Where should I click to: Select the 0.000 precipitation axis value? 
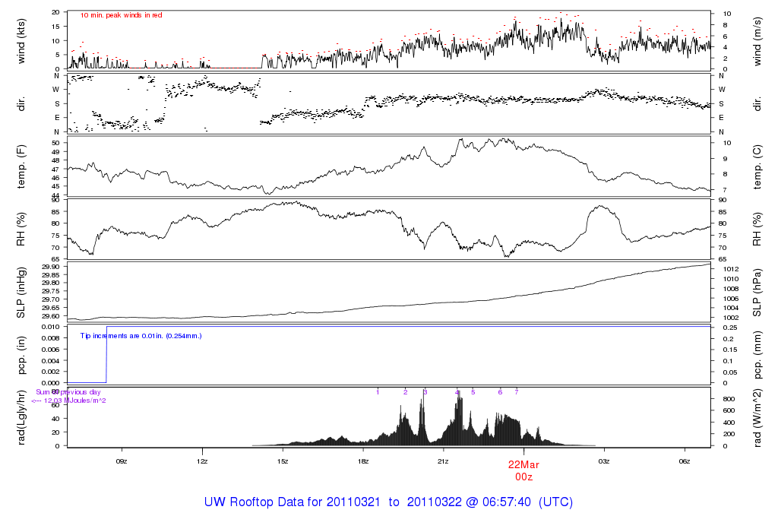tap(51, 383)
